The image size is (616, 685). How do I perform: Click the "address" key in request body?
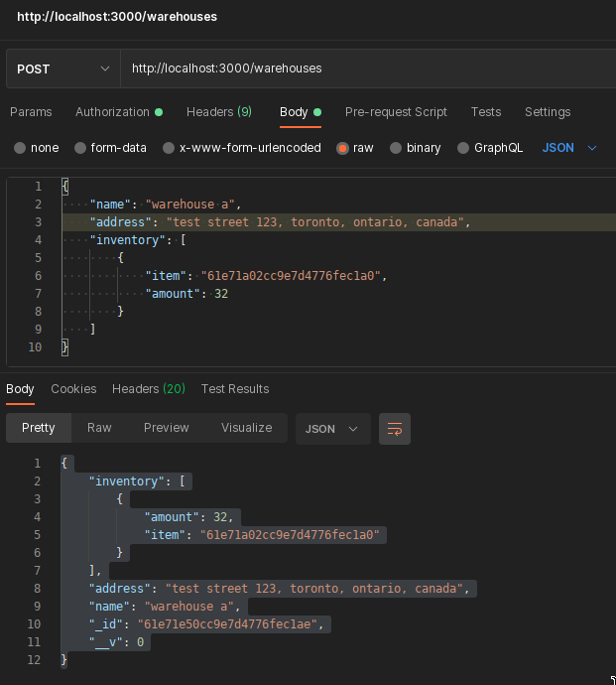(x=120, y=222)
